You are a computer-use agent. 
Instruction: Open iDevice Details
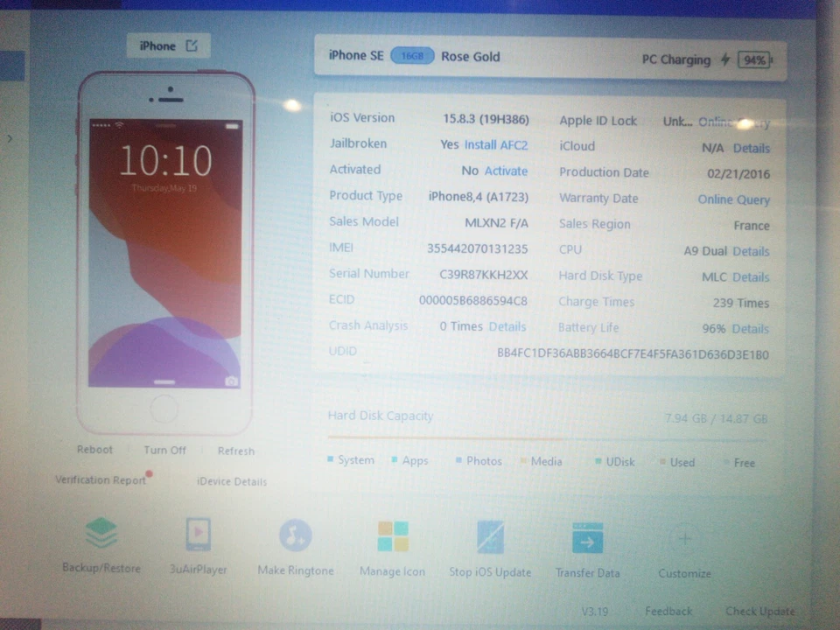pos(232,481)
